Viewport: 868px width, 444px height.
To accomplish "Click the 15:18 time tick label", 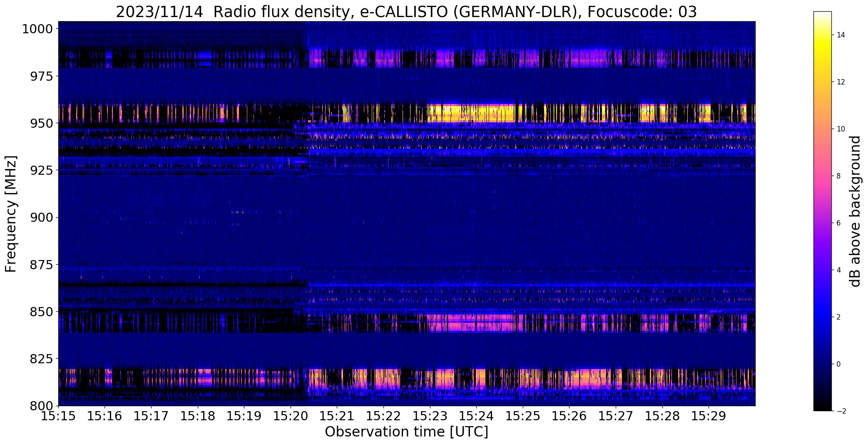I will [198, 416].
